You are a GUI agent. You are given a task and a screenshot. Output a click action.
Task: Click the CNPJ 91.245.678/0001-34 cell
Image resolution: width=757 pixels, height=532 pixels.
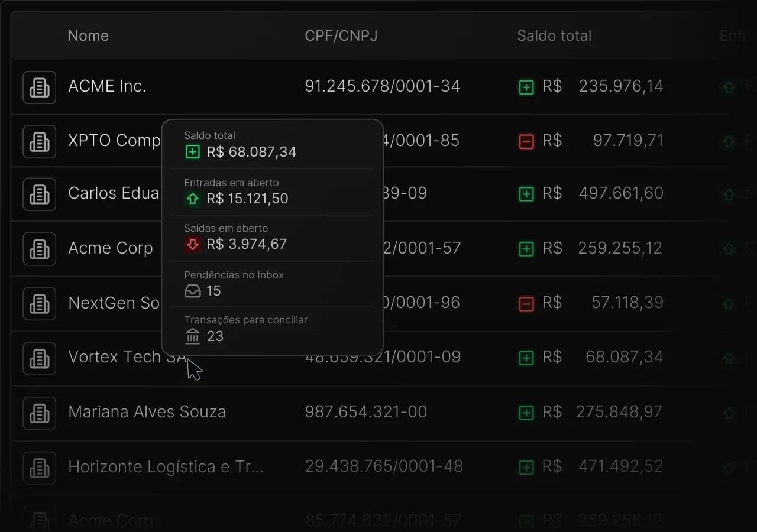click(382, 86)
